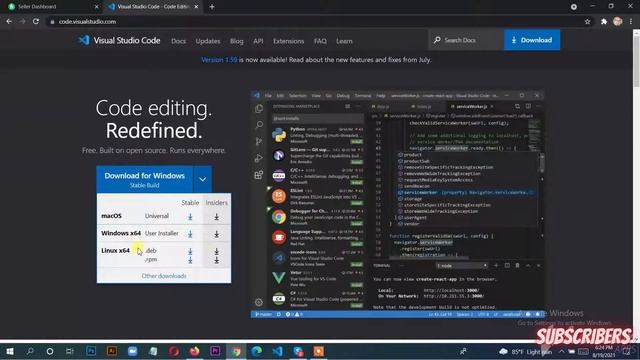
Task: Download macOS Universal Insiders build
Action: (x=216, y=216)
